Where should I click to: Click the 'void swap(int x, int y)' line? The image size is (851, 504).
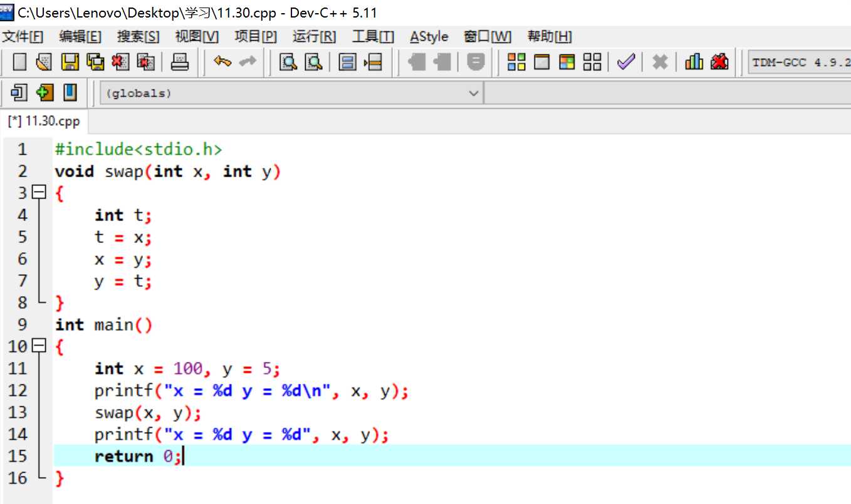(x=168, y=171)
